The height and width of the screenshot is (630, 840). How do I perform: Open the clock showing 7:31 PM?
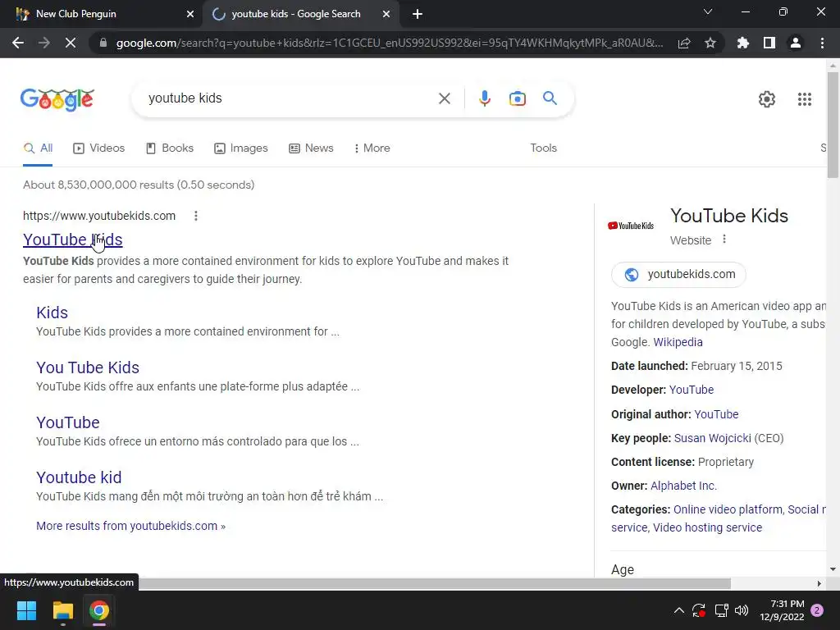tap(782, 610)
